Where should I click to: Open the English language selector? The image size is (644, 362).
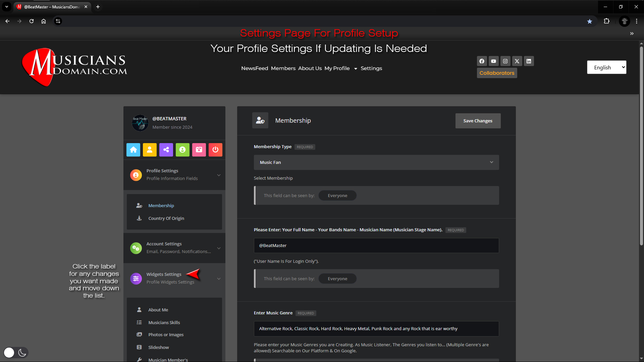tap(606, 67)
